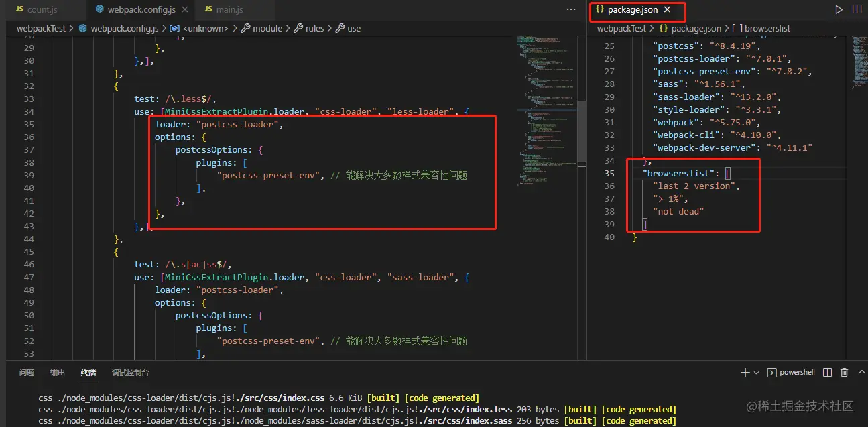The image size is (868, 427).
Task: Click line number 46 in webpack.config.js
Action: (28, 265)
